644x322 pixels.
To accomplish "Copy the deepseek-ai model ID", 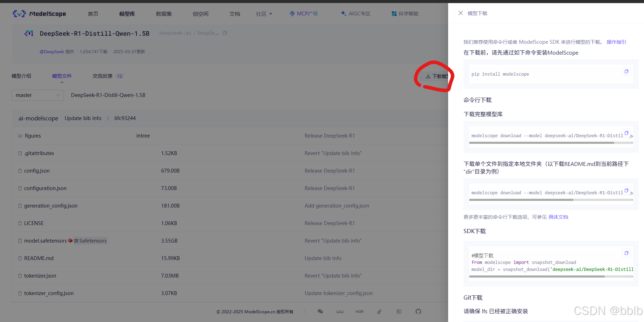I will pos(225,33).
